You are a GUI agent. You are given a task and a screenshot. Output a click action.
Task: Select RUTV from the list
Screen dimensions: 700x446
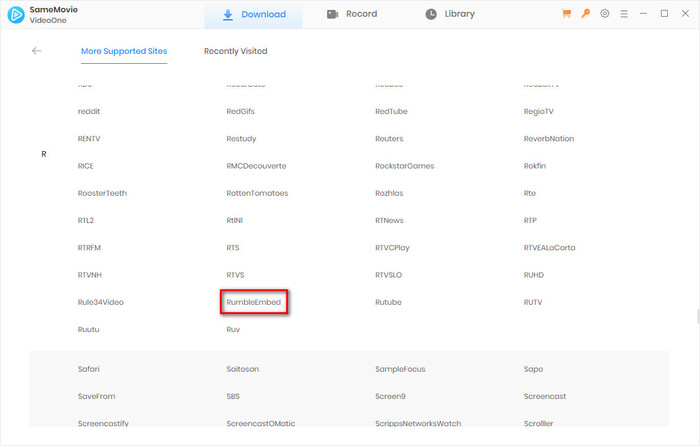click(x=533, y=302)
